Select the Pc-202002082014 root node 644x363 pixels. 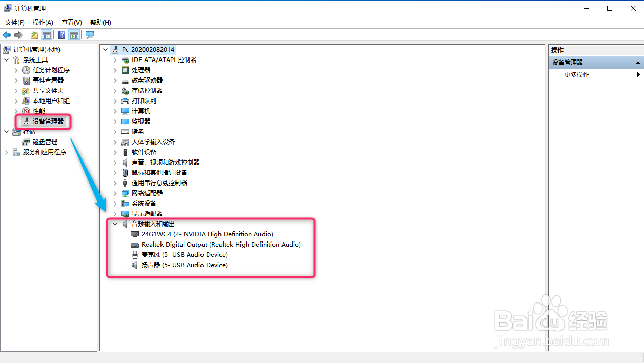coord(147,49)
